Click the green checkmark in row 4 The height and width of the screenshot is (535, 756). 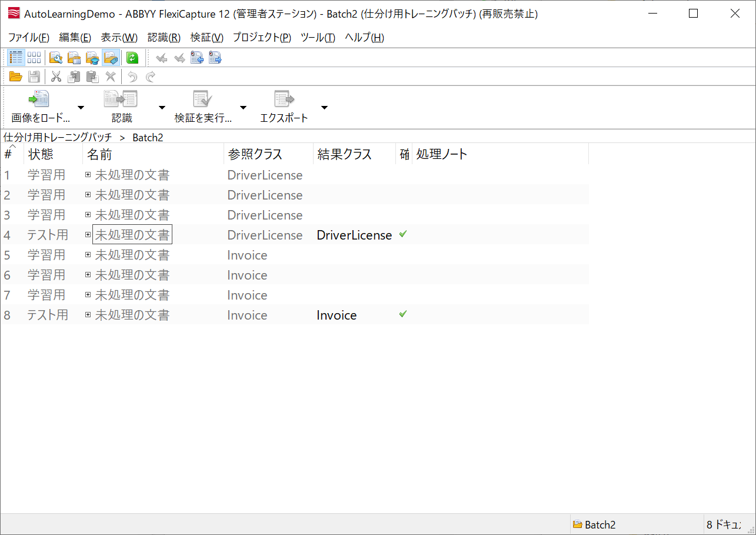click(x=403, y=234)
